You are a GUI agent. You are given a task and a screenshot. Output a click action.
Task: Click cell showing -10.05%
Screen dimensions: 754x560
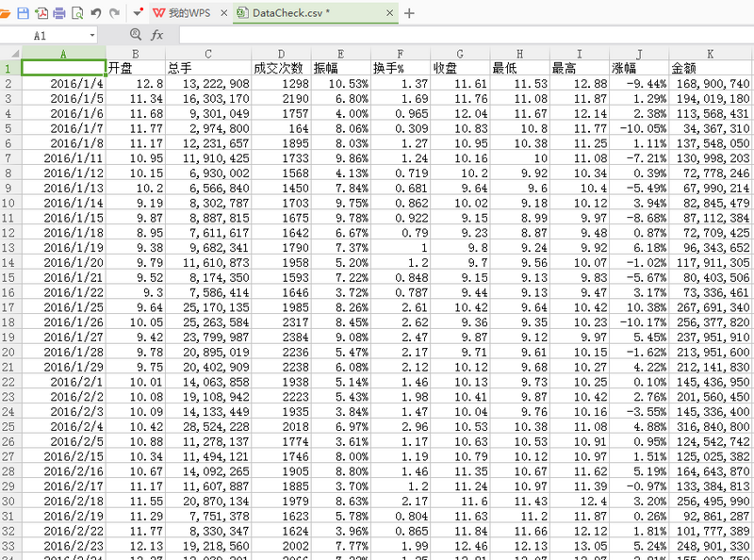click(x=639, y=128)
